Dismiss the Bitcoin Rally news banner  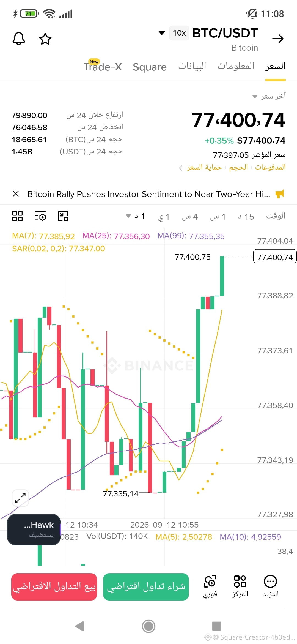point(16,194)
